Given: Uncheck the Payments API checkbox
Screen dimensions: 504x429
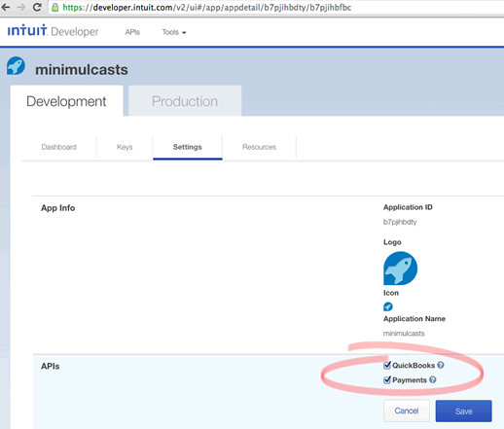Looking at the screenshot, I should [x=387, y=379].
